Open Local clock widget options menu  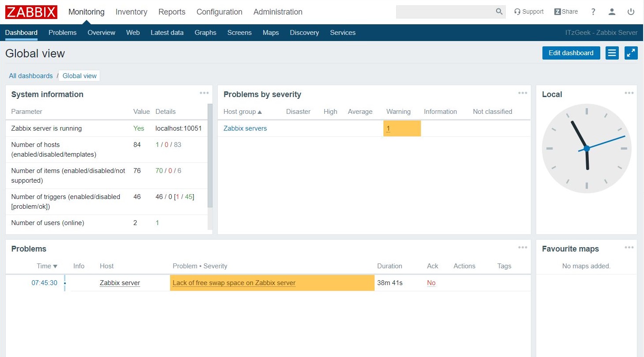pyautogui.click(x=629, y=93)
